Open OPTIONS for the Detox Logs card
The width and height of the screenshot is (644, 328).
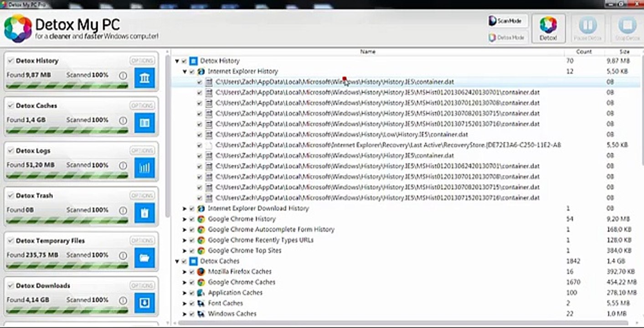pos(142,151)
